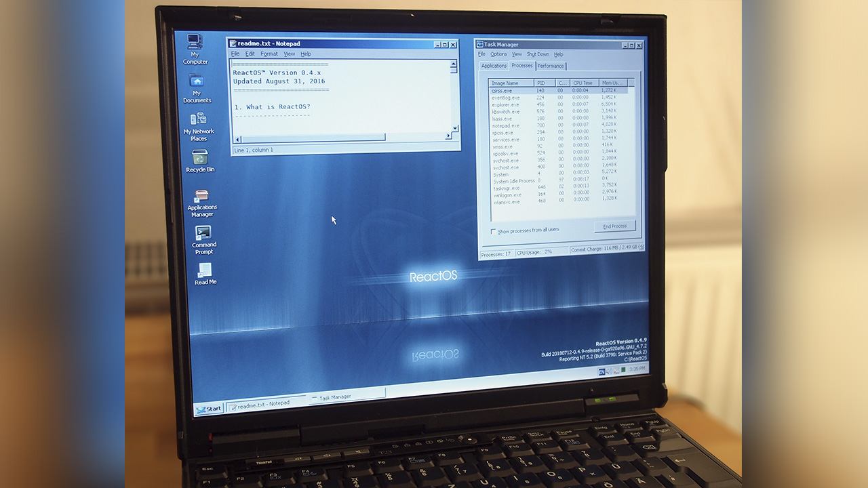This screenshot has height=488, width=868.
Task: Click Notepad vertical scrollbar down arrow
Action: (455, 127)
